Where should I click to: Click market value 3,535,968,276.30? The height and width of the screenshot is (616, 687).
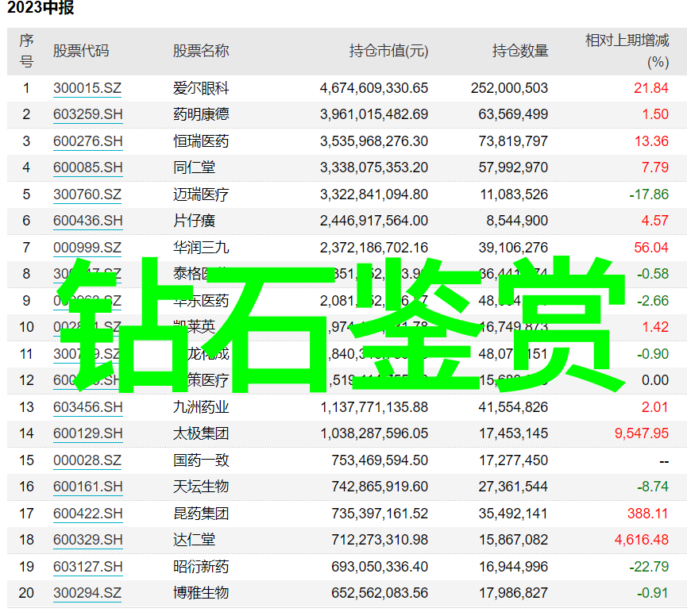(374, 142)
